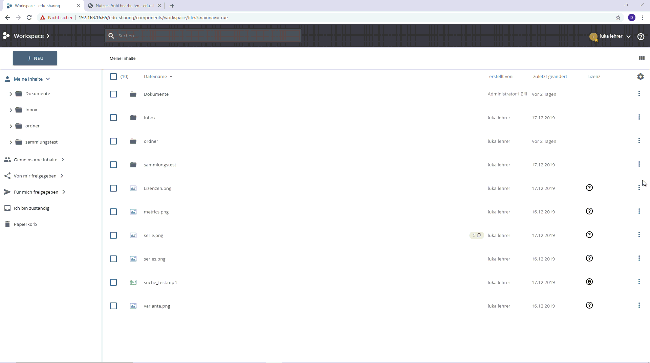Expand Sammlungstest folder in sidebar tree
Viewport: 650px width, 363px height.
[10, 142]
